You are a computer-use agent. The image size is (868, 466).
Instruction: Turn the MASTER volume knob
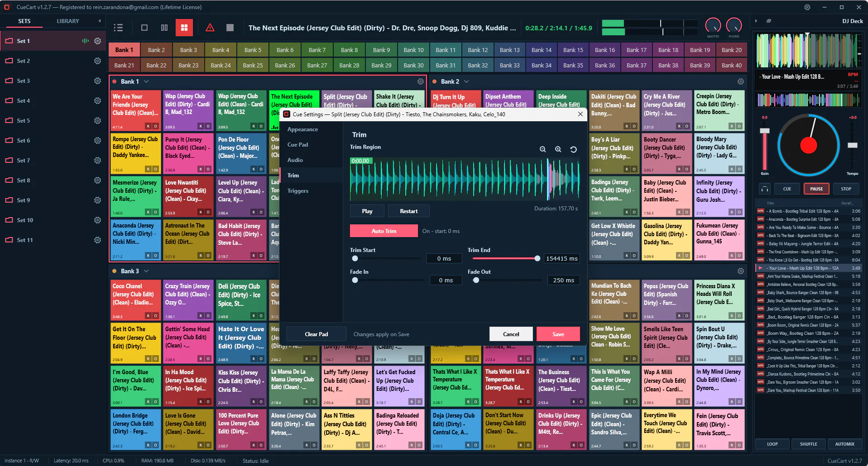[x=713, y=26]
